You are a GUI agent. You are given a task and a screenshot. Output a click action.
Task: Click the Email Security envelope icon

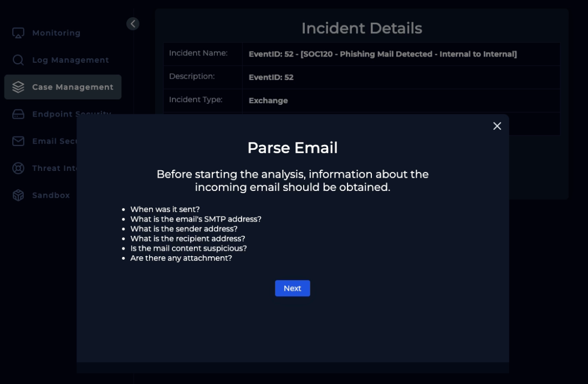[18, 141]
